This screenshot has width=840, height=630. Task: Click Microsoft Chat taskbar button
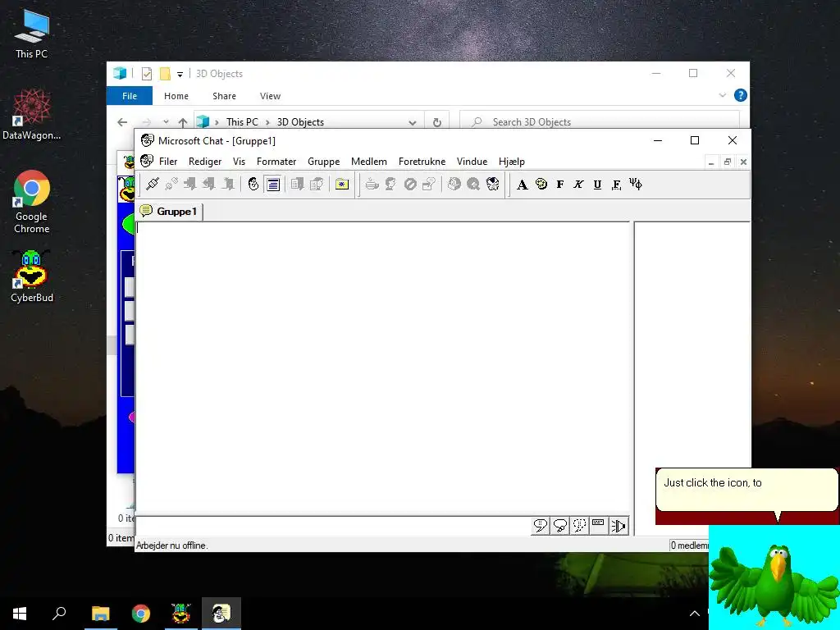[x=221, y=614]
